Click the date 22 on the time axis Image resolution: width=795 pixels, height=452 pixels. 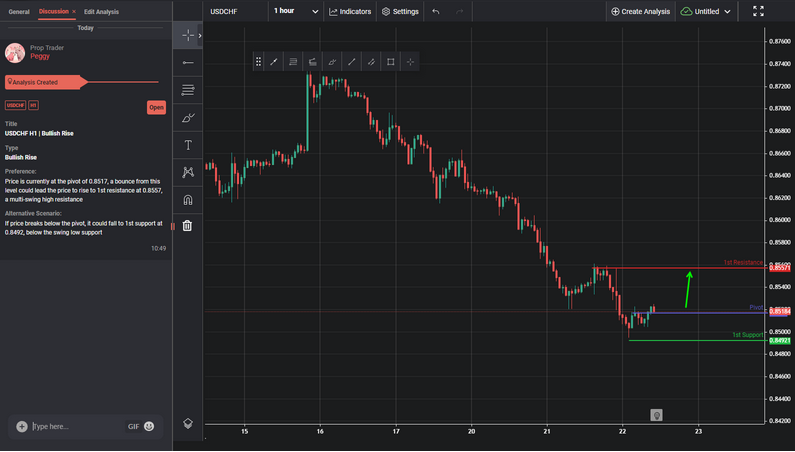point(623,432)
